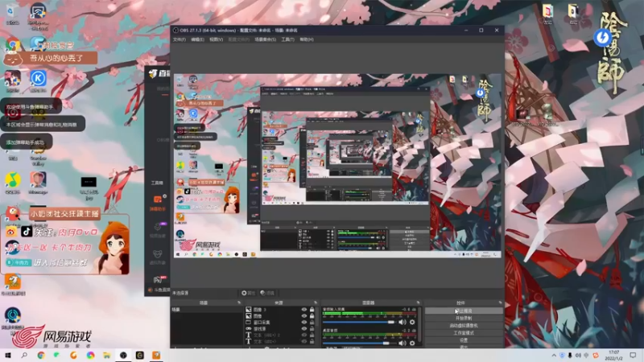Open OBS source 属性 gear button
This screenshot has height=362, width=644.
pos(248,293)
